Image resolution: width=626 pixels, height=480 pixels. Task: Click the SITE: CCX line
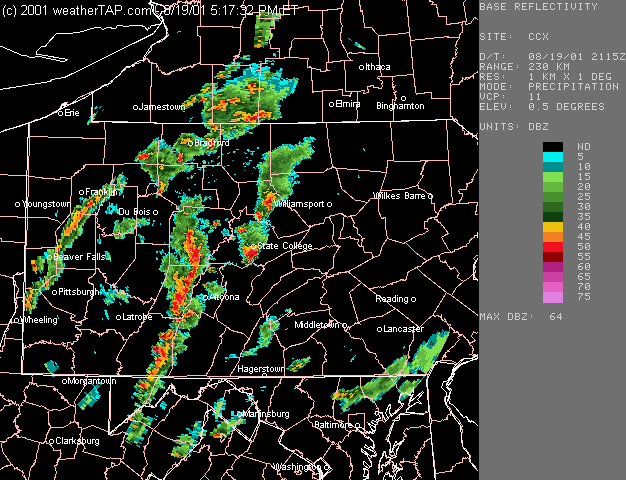[x=514, y=37]
